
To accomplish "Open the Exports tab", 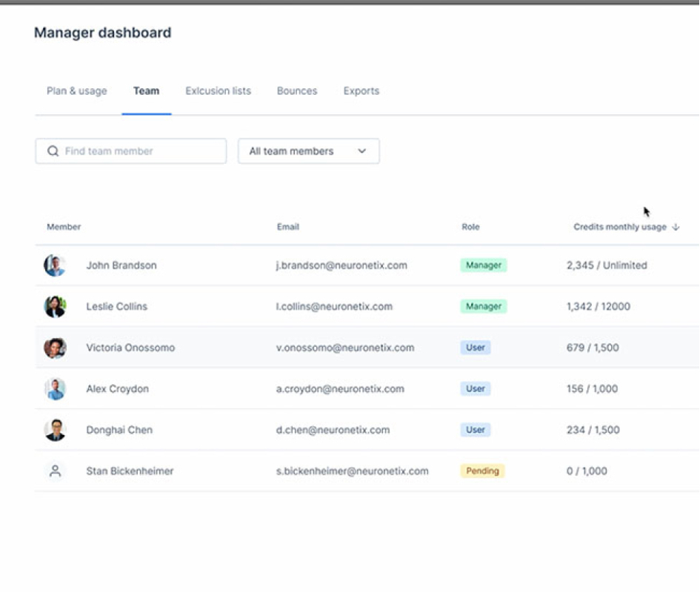I will coord(361,91).
